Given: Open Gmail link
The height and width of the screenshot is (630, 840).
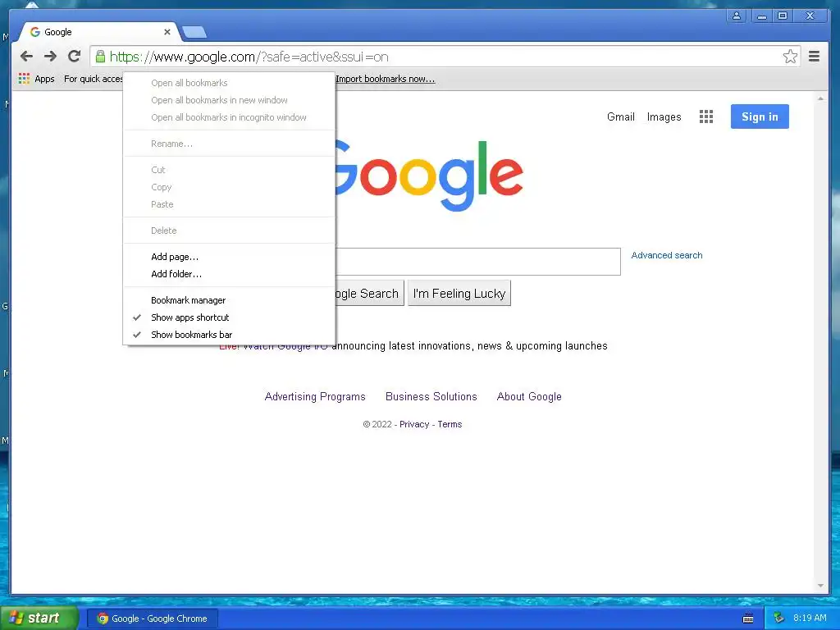Looking at the screenshot, I should (620, 116).
